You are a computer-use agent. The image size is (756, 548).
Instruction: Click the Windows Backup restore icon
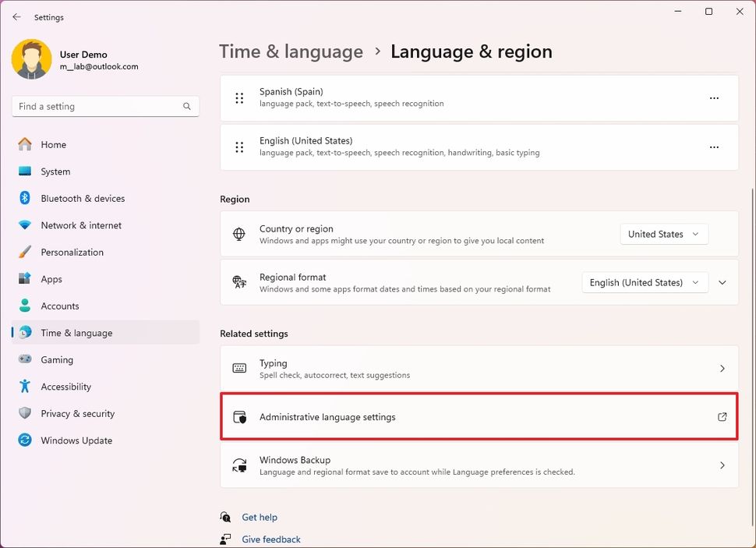coord(239,465)
